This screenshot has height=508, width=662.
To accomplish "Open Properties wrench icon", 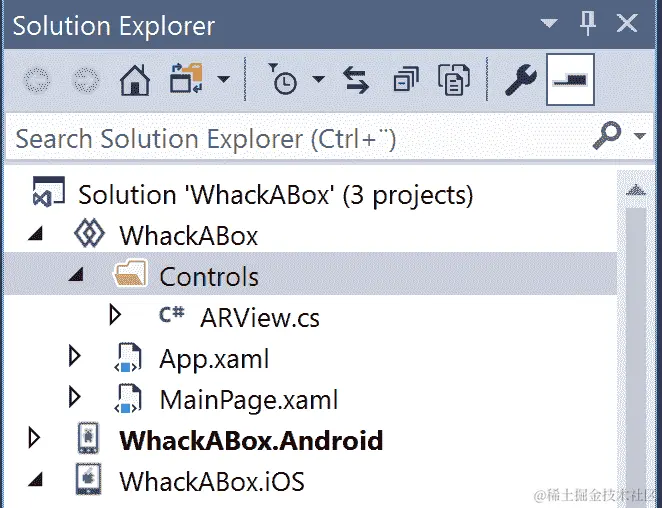I will tap(521, 79).
